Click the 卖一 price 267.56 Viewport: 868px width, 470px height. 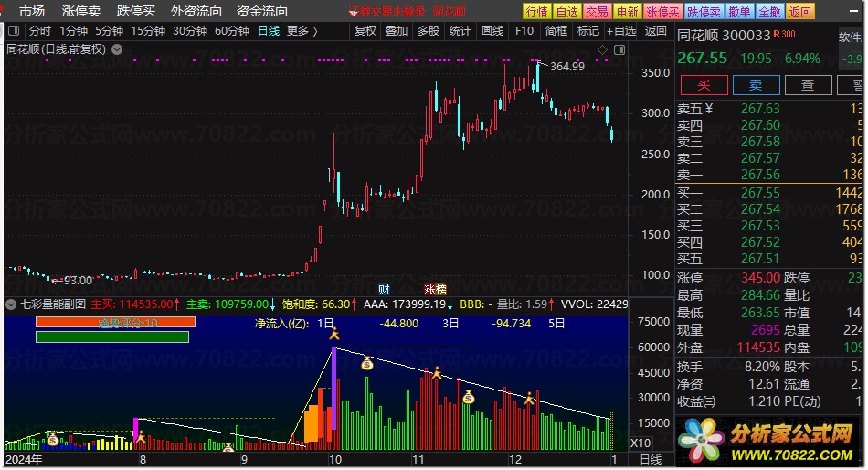point(760,175)
